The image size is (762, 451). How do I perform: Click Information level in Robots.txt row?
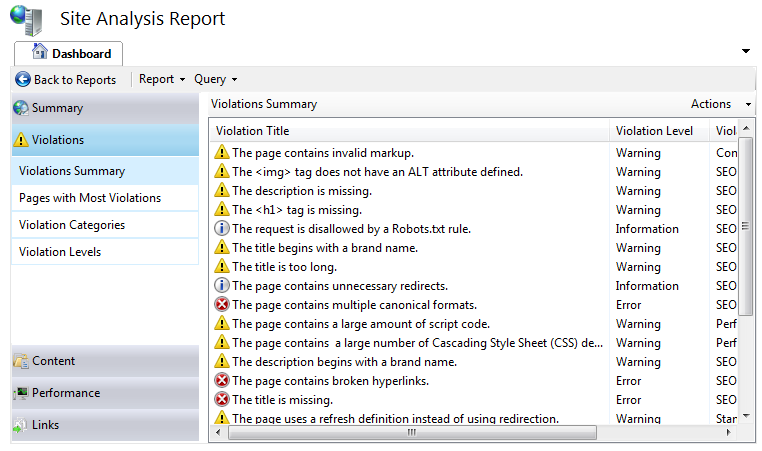(x=647, y=229)
